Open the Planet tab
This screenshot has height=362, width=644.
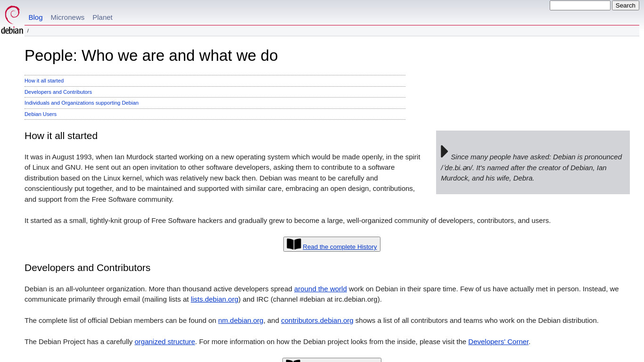[x=102, y=17]
